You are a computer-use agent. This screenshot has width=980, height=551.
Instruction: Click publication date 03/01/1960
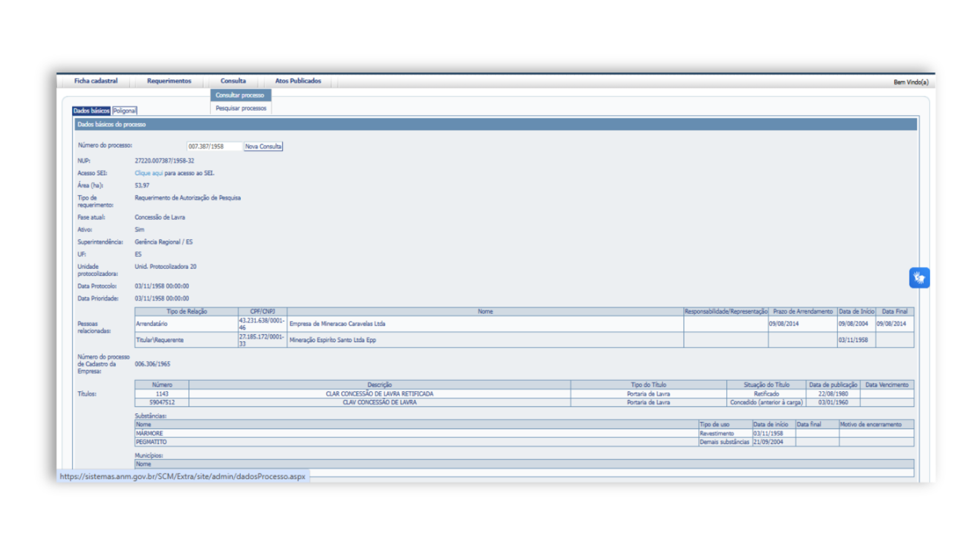[833, 403]
